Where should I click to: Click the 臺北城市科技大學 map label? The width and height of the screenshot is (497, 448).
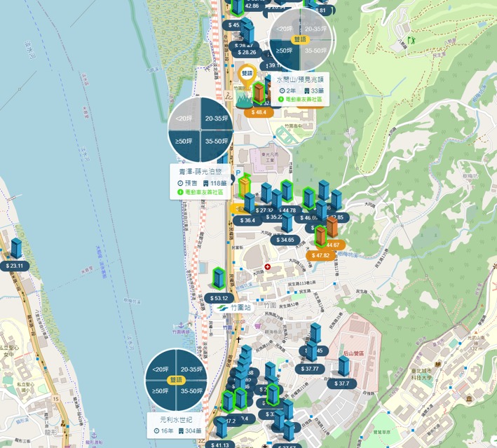click(421, 374)
